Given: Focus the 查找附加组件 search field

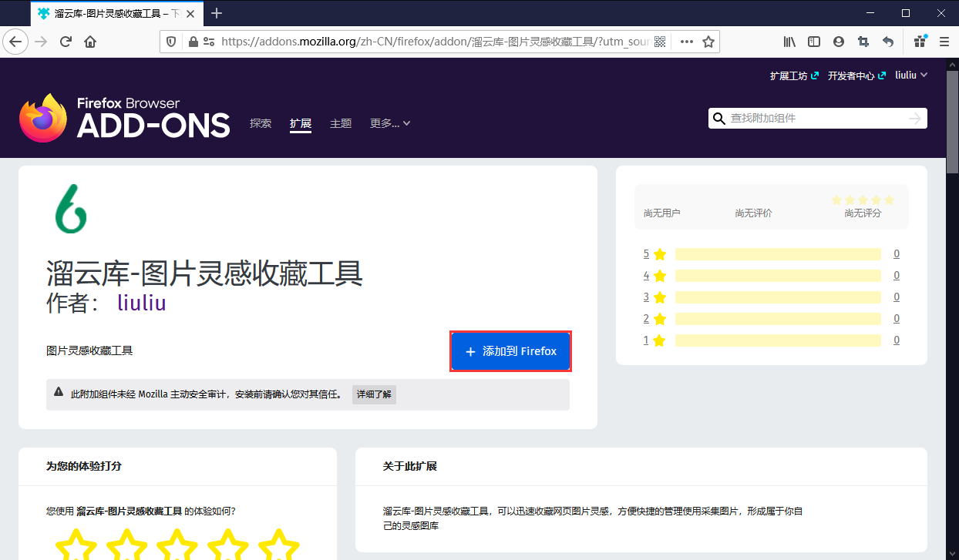Looking at the screenshot, I should [816, 118].
